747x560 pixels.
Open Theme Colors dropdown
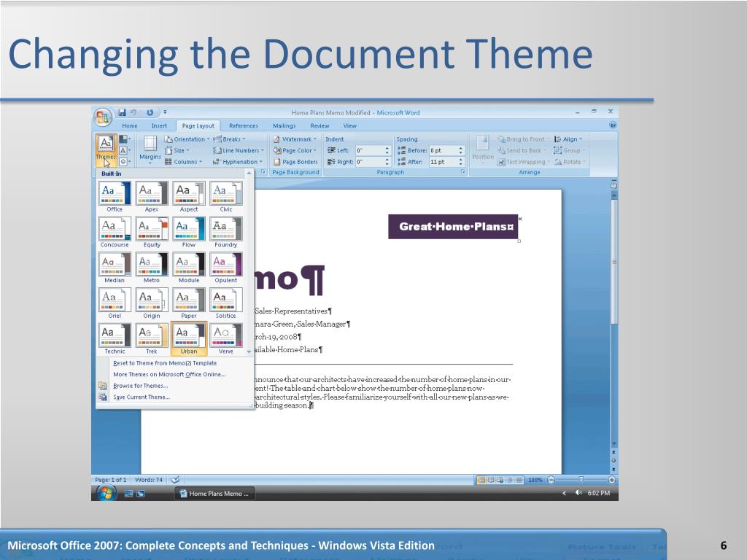click(x=124, y=139)
